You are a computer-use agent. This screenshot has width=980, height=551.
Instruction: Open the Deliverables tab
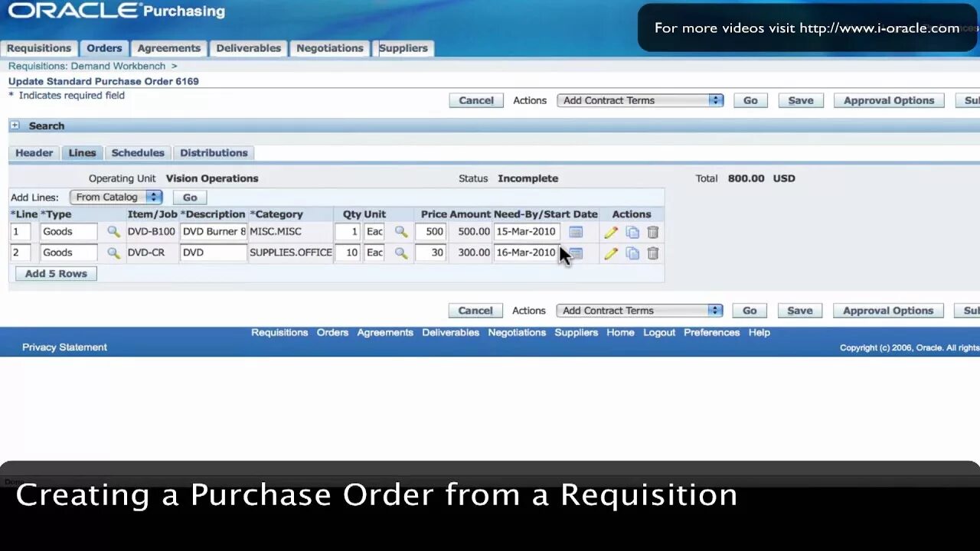[x=249, y=48]
